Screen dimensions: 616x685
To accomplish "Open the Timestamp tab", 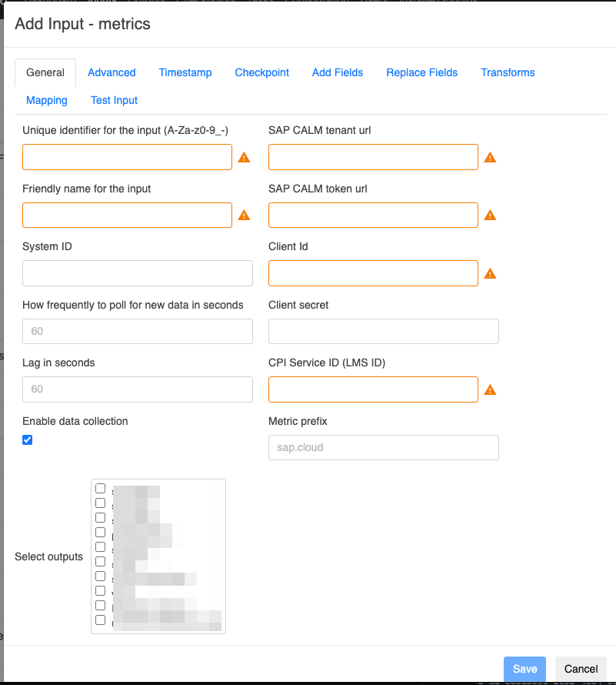I will pyautogui.click(x=185, y=72).
